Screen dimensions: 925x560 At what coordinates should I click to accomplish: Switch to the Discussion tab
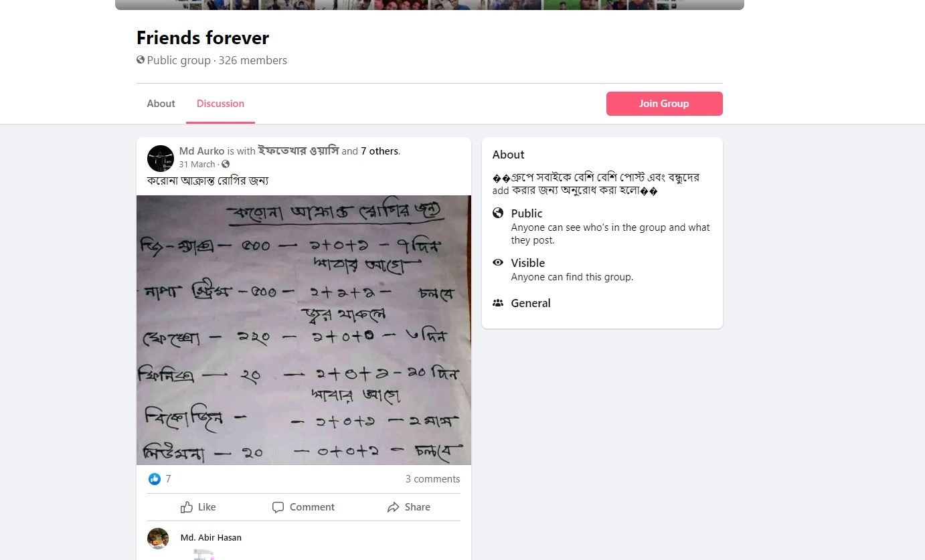point(220,104)
